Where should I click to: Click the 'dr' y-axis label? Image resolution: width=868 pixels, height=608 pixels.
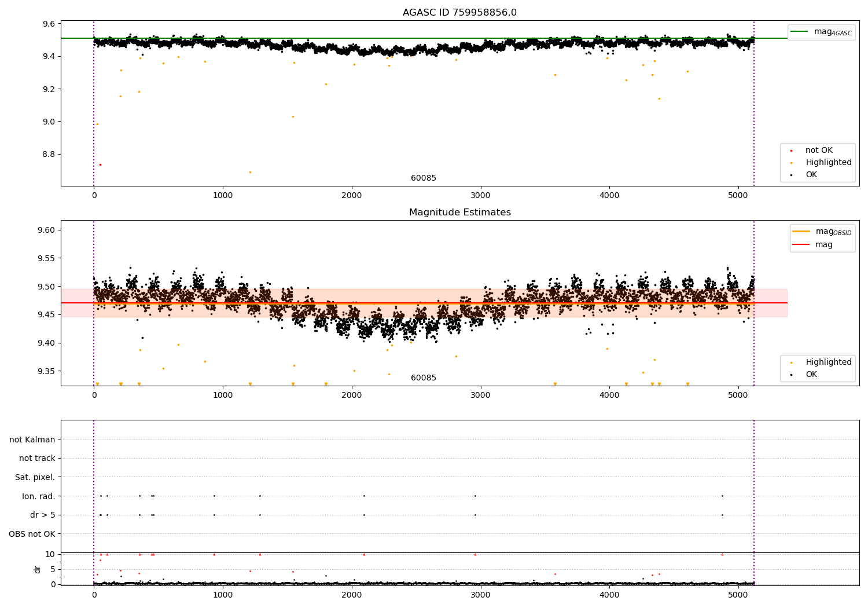tap(38, 569)
